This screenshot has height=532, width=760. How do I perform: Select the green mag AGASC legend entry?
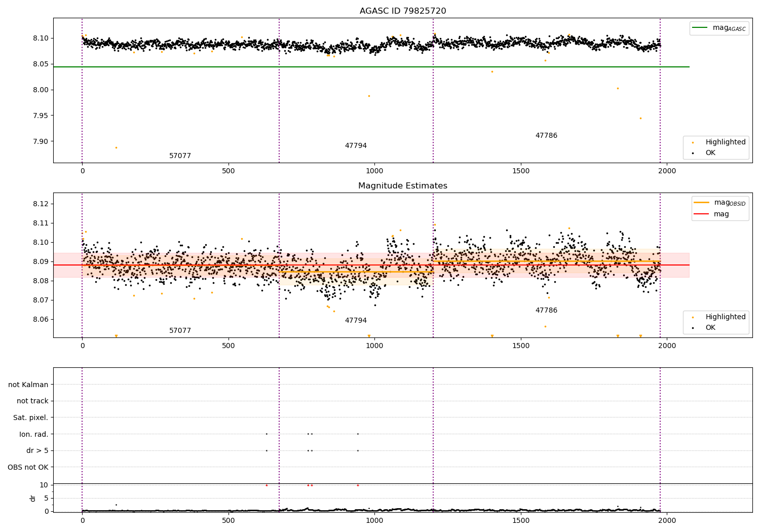[x=719, y=28]
